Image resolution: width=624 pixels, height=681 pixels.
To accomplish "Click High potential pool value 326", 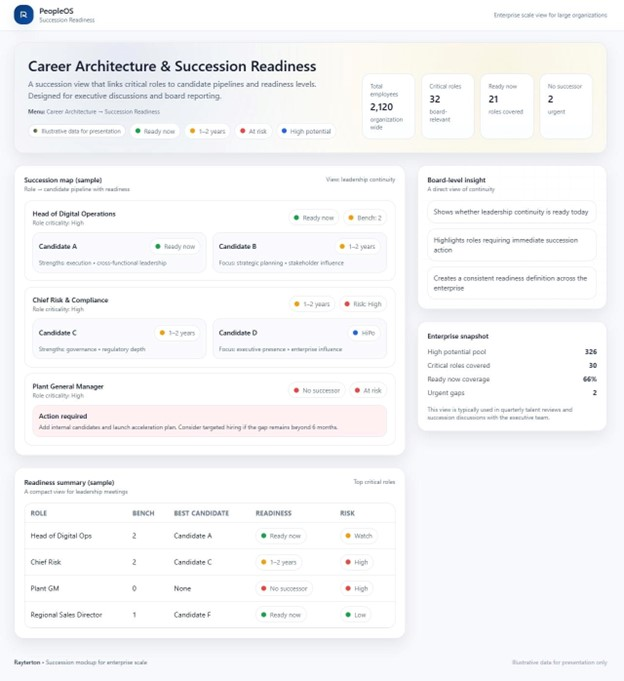I will [x=591, y=352].
